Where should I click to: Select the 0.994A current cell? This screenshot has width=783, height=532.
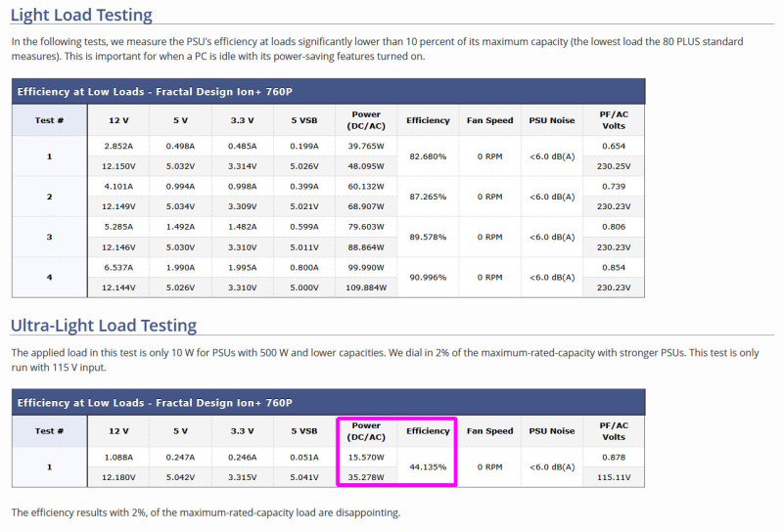(x=180, y=187)
